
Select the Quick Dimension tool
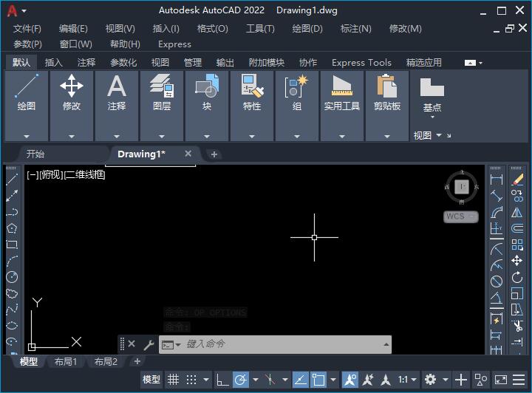497,319
